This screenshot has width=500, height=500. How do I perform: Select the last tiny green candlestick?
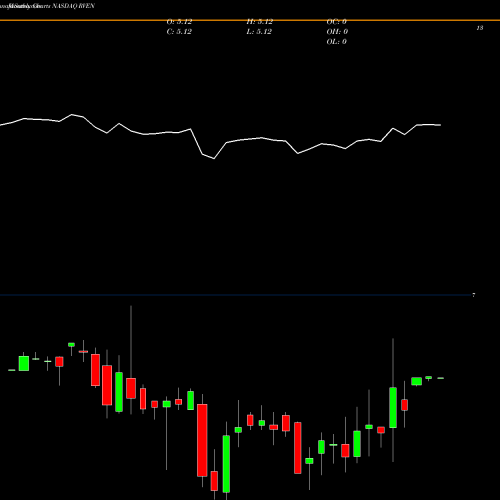coord(441,378)
